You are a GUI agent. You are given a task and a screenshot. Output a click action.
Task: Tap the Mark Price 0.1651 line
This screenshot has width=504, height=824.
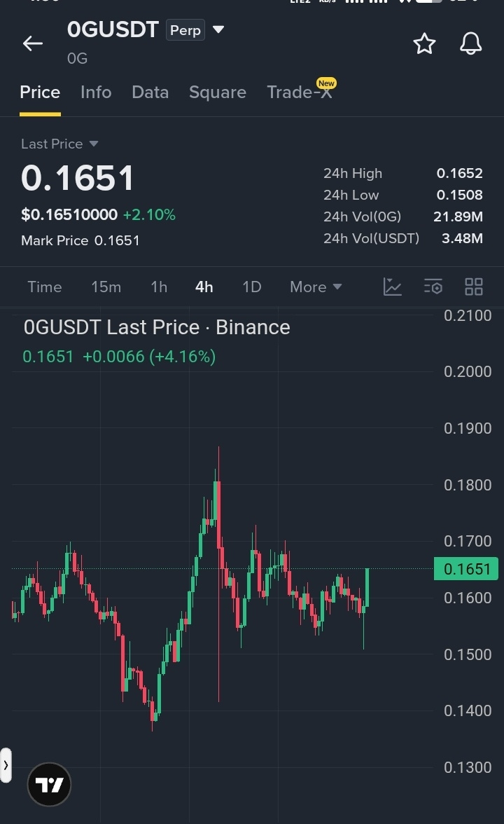[80, 241]
